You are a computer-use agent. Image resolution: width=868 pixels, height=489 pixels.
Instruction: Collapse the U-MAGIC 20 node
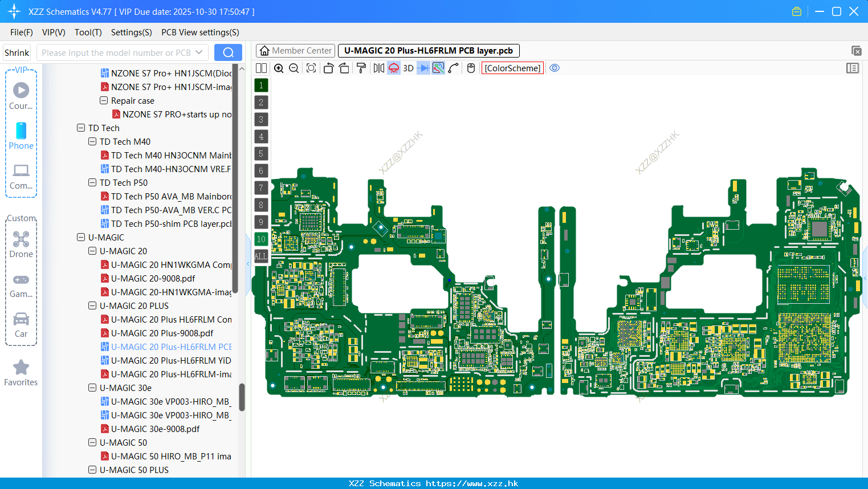click(92, 251)
